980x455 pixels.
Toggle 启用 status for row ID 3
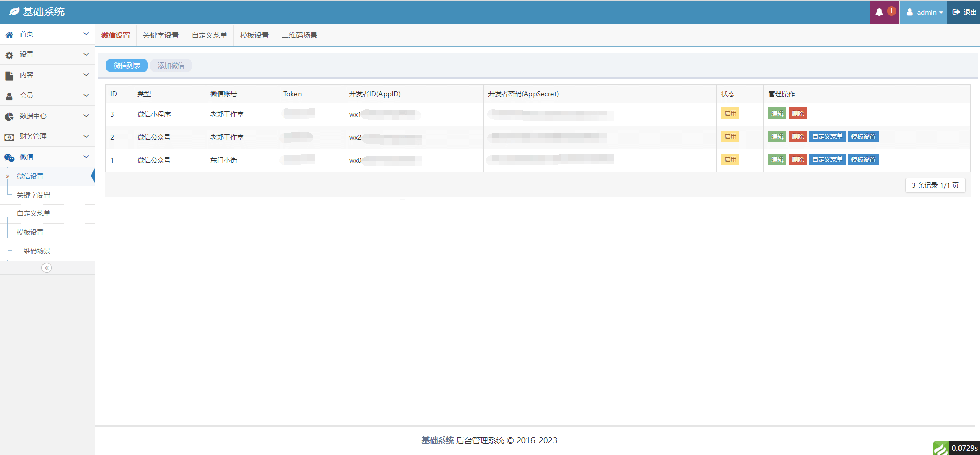730,114
